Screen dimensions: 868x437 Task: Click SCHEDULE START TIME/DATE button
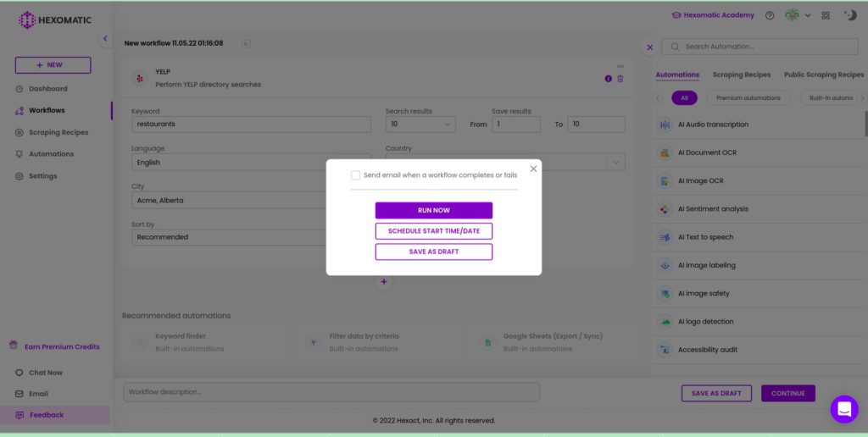[434, 231]
